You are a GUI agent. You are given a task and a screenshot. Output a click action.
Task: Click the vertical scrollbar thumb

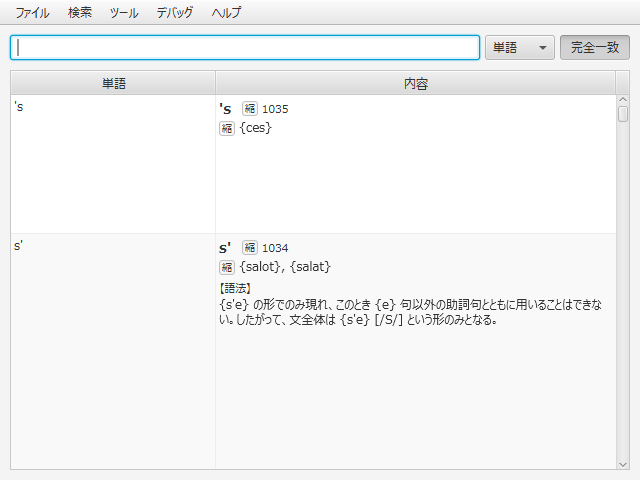[623, 114]
